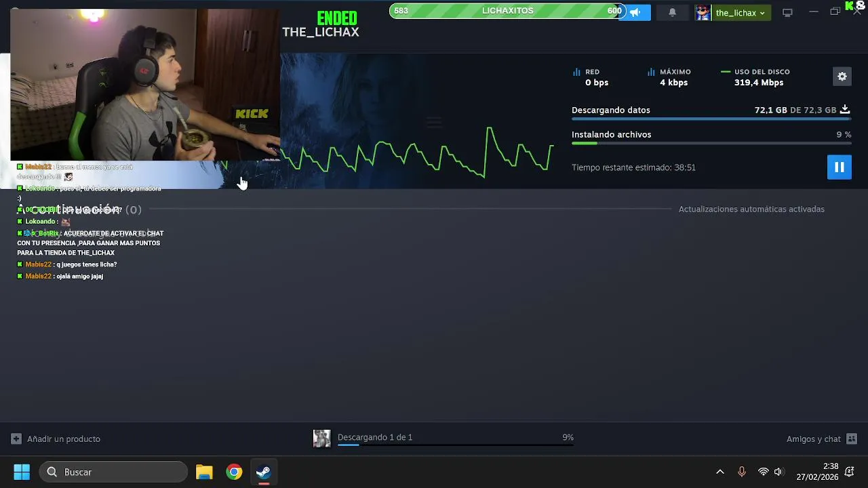Click the Instalando archivos progress bar
868x488 pixels.
coord(711,144)
